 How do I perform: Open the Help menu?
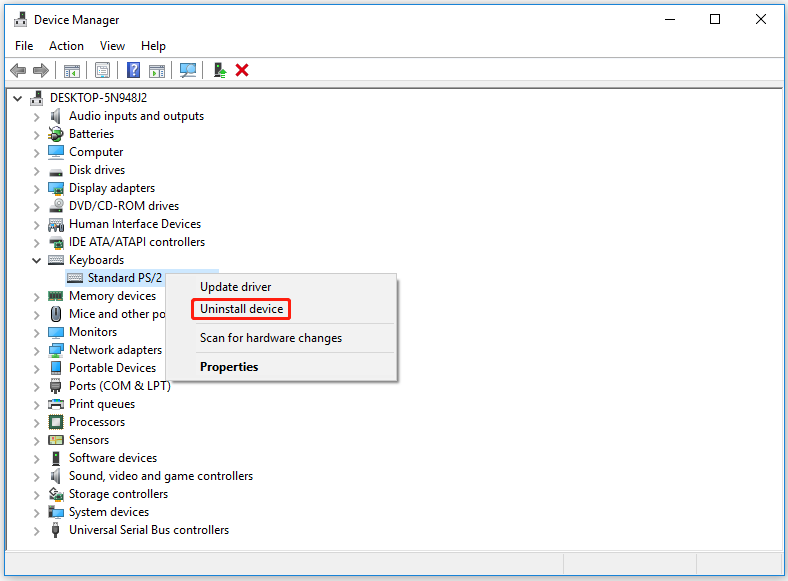point(153,46)
